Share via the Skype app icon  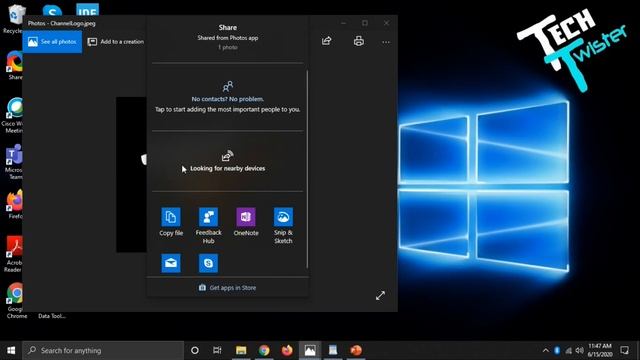pyautogui.click(x=208, y=263)
